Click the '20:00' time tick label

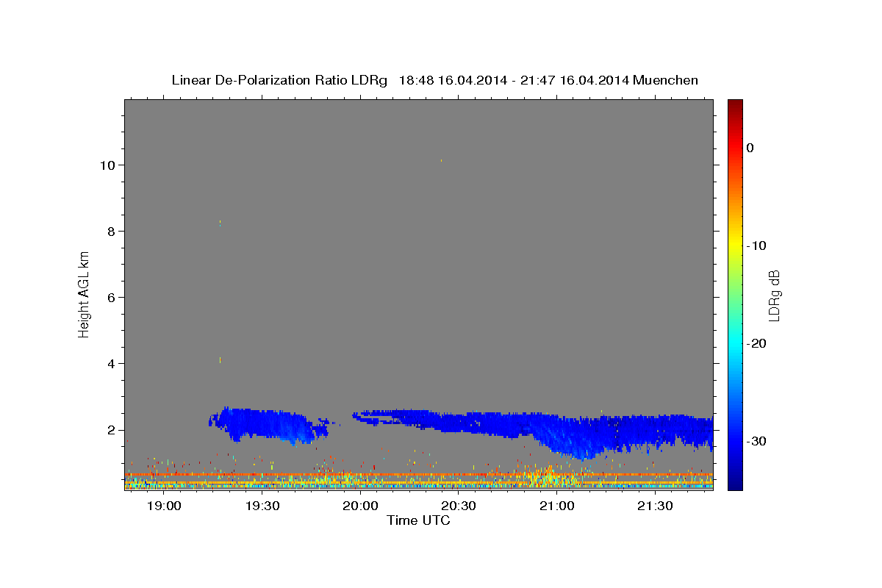[x=361, y=506]
